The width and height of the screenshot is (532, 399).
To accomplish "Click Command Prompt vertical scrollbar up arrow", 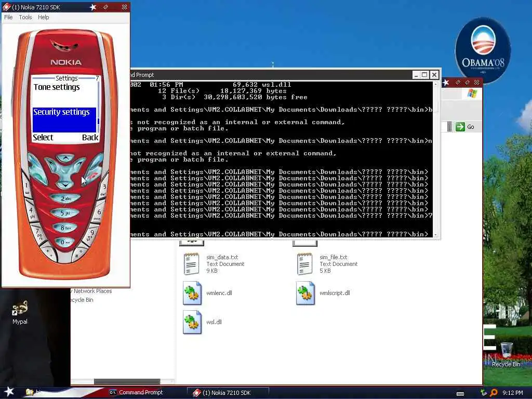I will [436, 84].
